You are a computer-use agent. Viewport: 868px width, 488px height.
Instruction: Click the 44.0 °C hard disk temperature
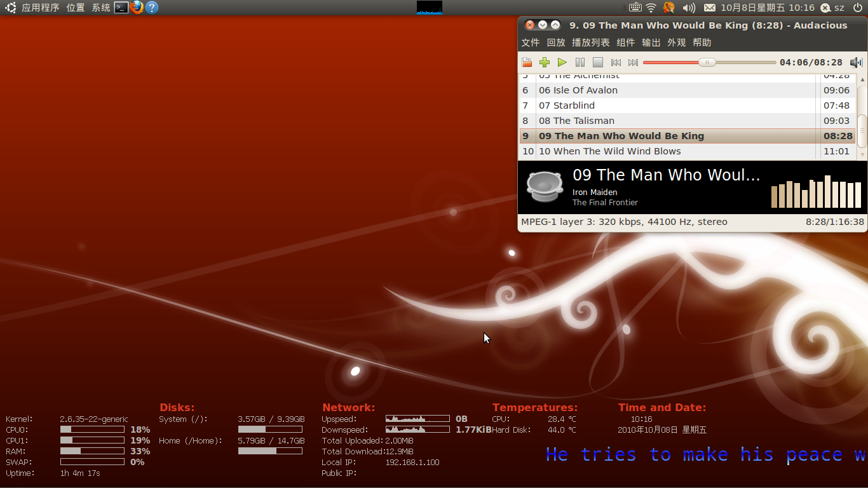click(562, 430)
